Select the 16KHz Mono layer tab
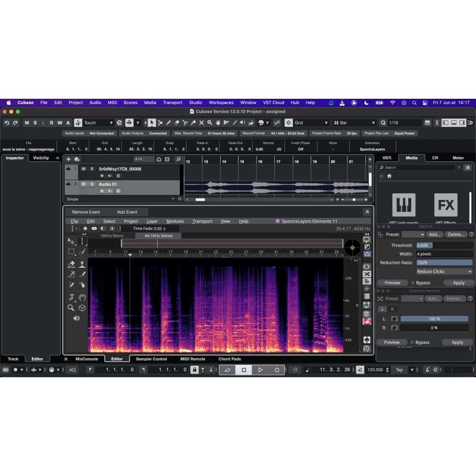The width and height of the screenshot is (476, 476). (x=112, y=236)
